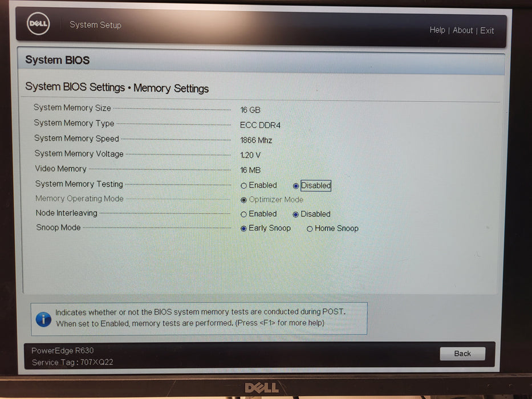Click the 16 MB video memory value
This screenshot has height=399, width=532.
point(250,170)
